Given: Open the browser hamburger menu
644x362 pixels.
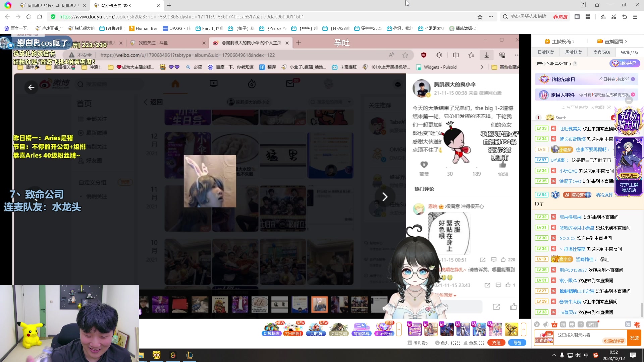Looking at the screenshot, I should pyautogui.click(x=635, y=17).
